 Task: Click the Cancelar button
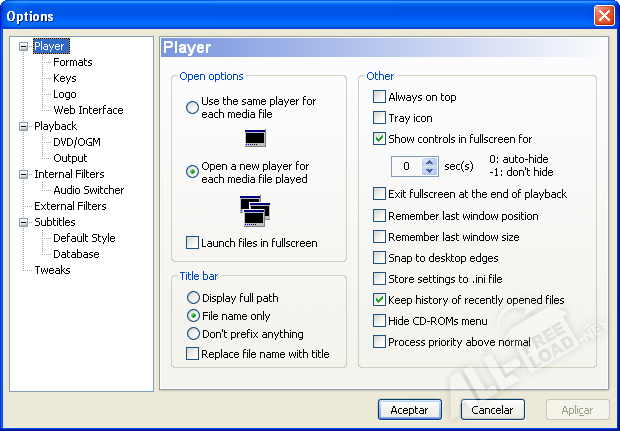tap(492, 410)
